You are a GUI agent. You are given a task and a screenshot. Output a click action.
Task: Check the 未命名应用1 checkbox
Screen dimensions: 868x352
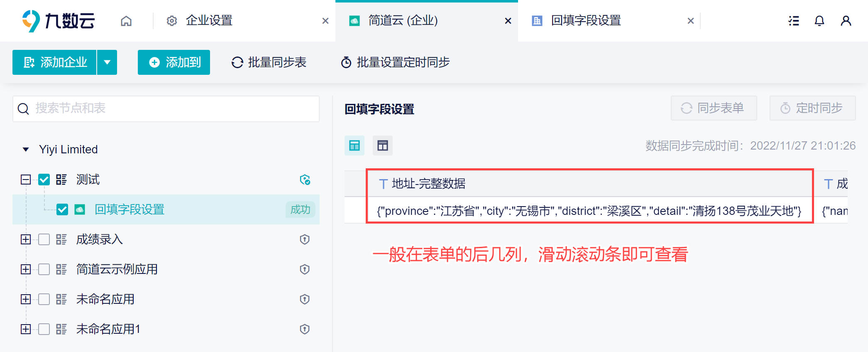[44, 329]
